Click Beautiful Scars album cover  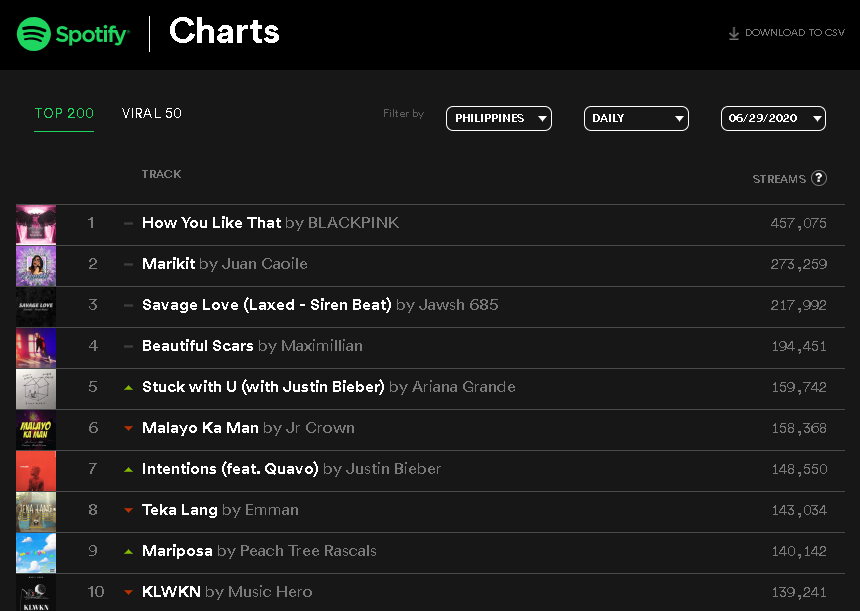(36, 348)
